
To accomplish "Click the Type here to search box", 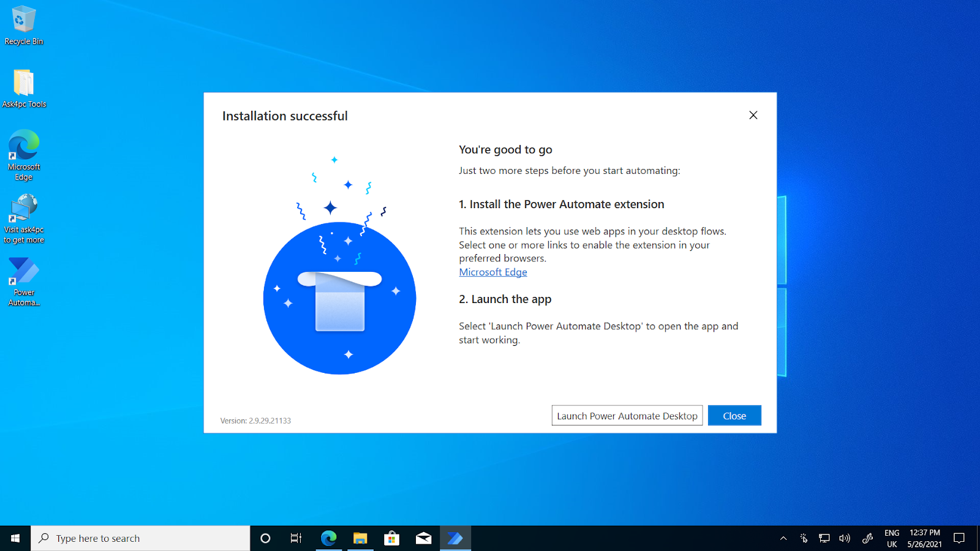I will [140, 538].
